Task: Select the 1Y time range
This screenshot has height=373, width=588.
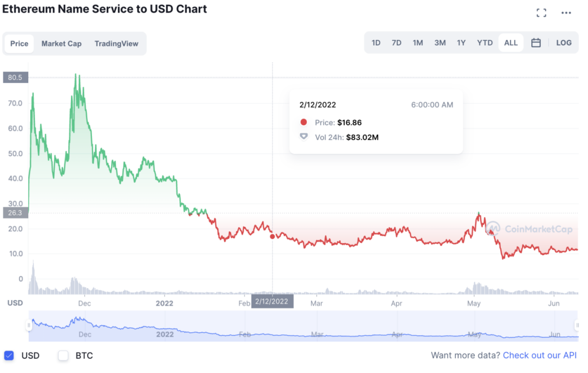Action: point(461,43)
